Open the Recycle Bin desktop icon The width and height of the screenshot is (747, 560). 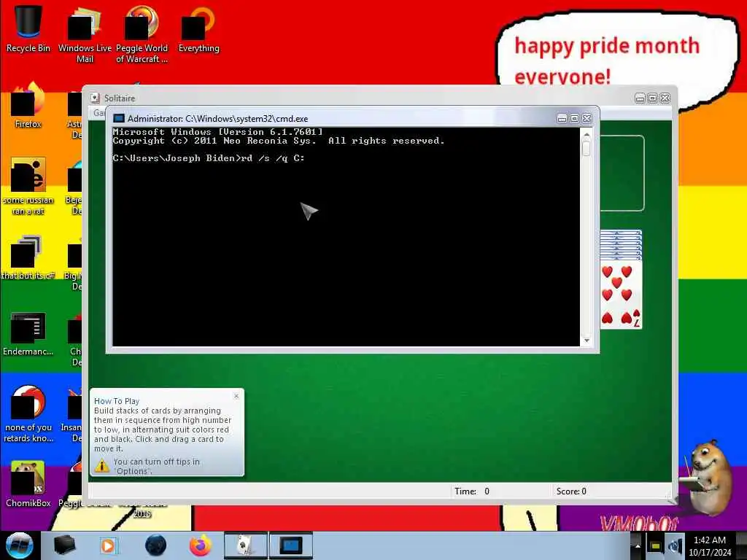(x=28, y=28)
